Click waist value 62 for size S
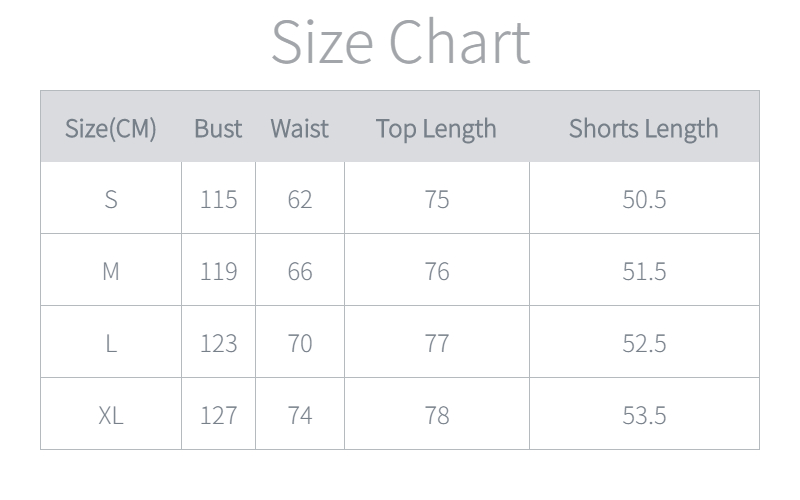The width and height of the screenshot is (800, 500). click(x=299, y=199)
